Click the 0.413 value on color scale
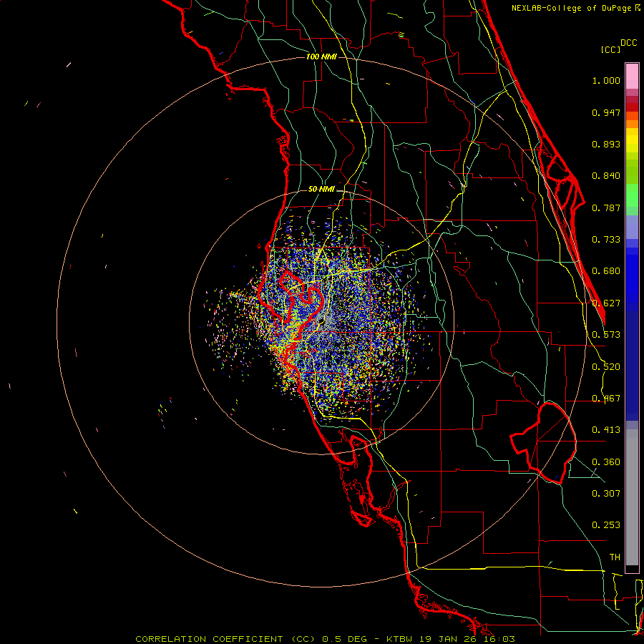This screenshot has width=644, height=644. click(x=606, y=430)
